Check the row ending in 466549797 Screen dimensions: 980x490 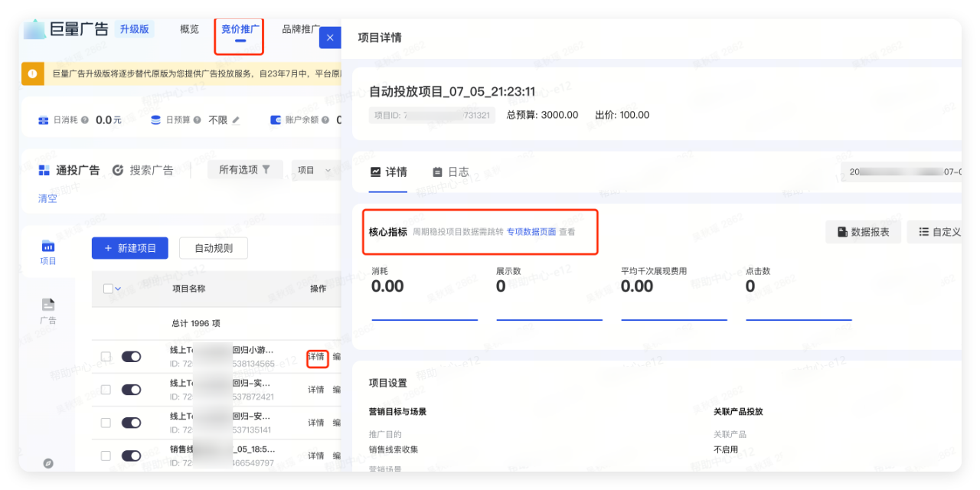pyautogui.click(x=106, y=456)
